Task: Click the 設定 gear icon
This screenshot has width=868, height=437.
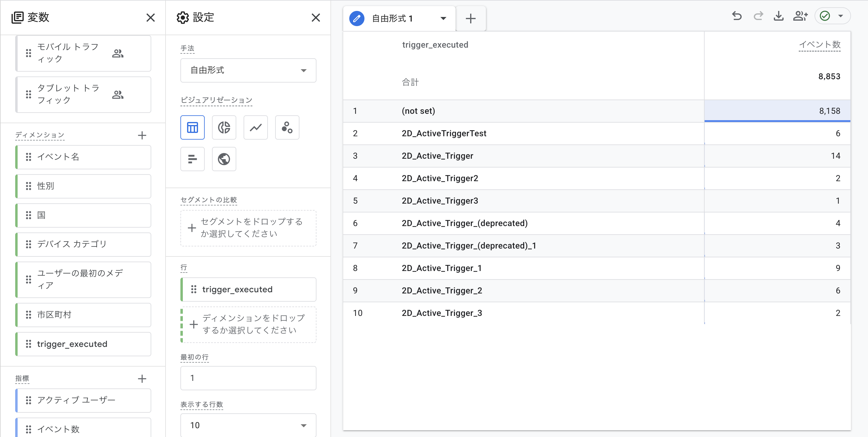Action: coord(183,18)
